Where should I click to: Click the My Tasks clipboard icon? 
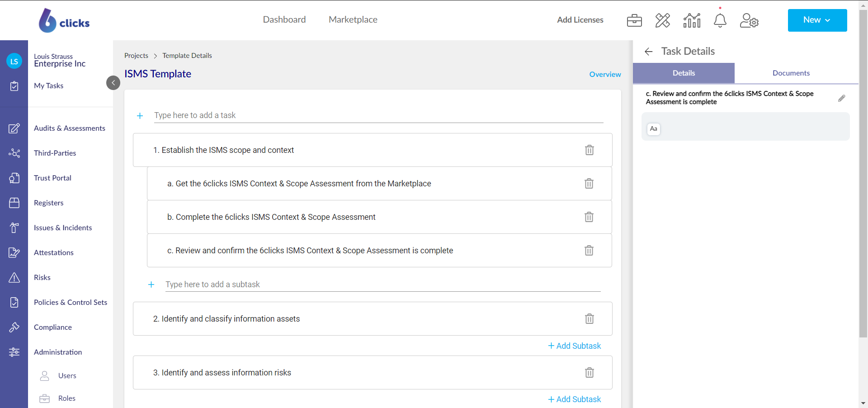[14, 86]
